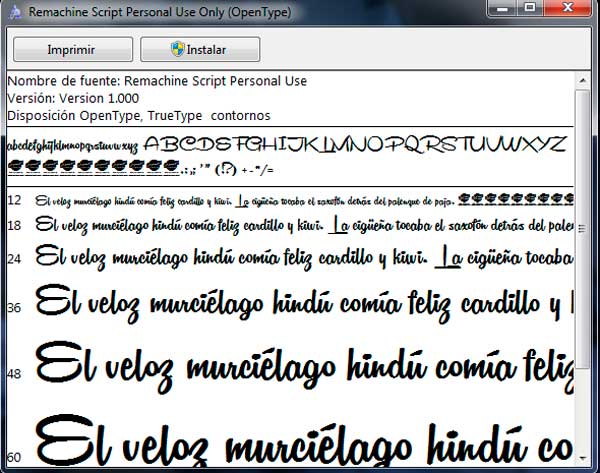Viewport: 600px width, 473px height.
Task: Maximize the font viewer window
Action: point(530,8)
